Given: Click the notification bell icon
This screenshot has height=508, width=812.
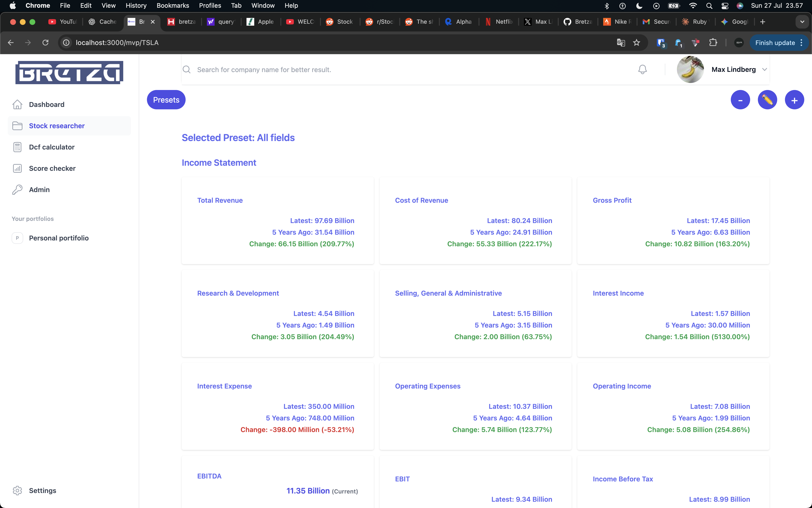Looking at the screenshot, I should 642,70.
